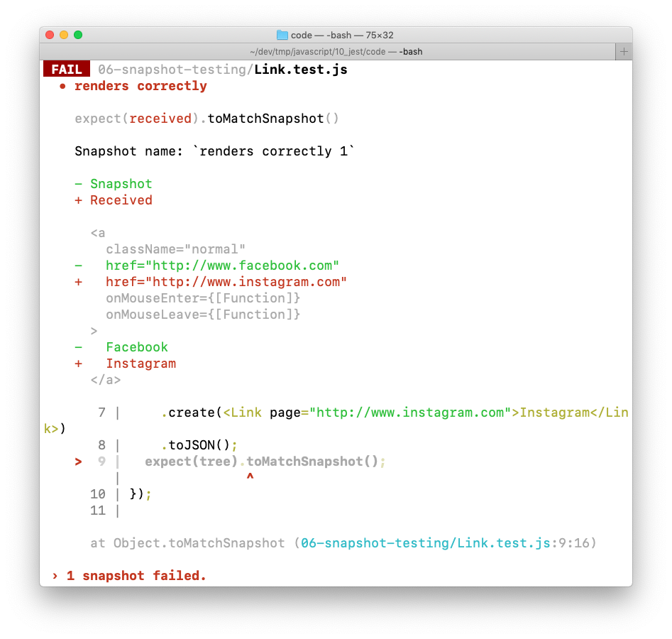Click the file name Link.test.js in the header

pyautogui.click(x=301, y=70)
